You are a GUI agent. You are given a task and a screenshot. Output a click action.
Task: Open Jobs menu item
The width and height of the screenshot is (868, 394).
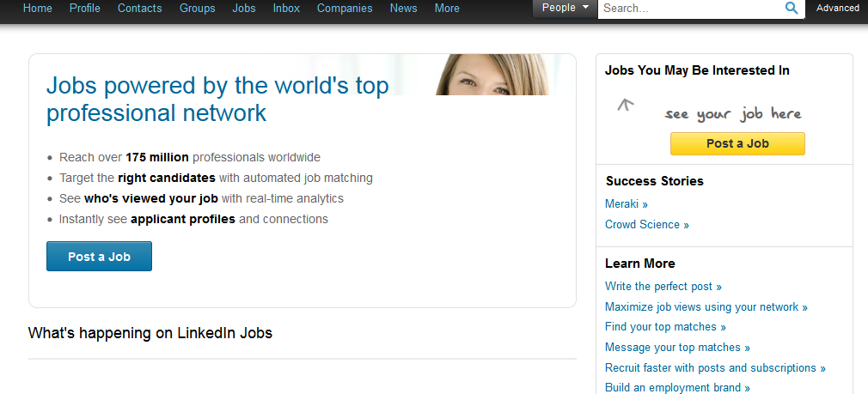coord(244,9)
